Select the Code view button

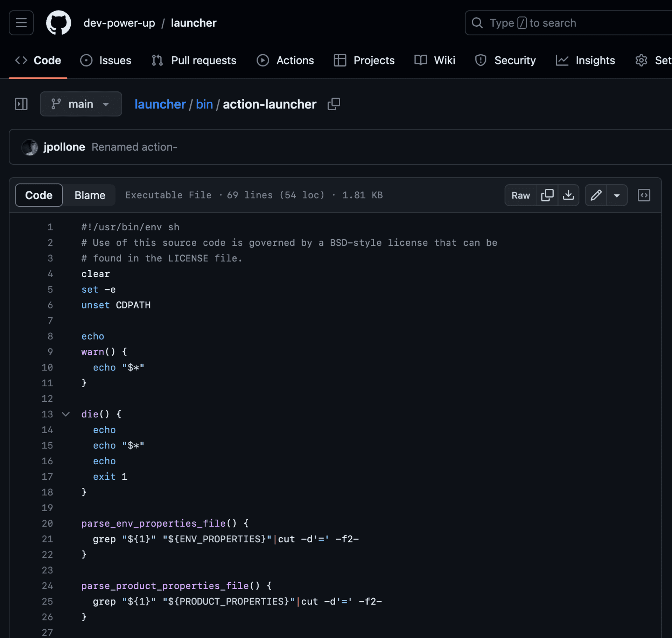click(39, 195)
